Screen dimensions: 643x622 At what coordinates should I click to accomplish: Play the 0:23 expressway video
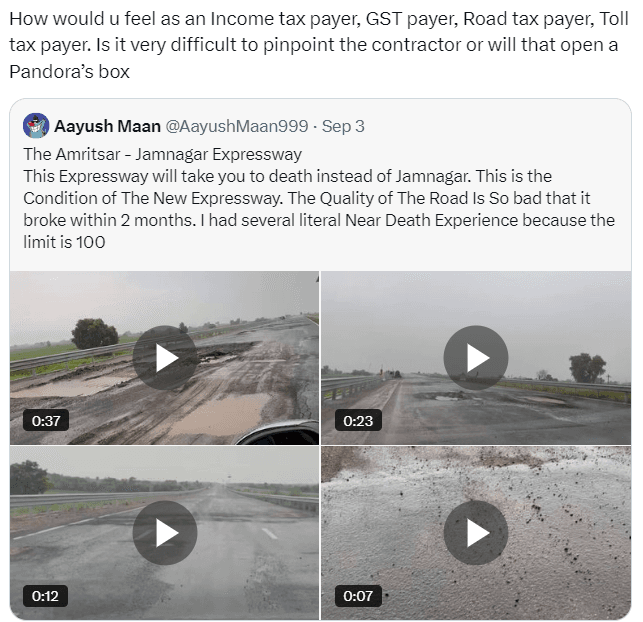(476, 358)
